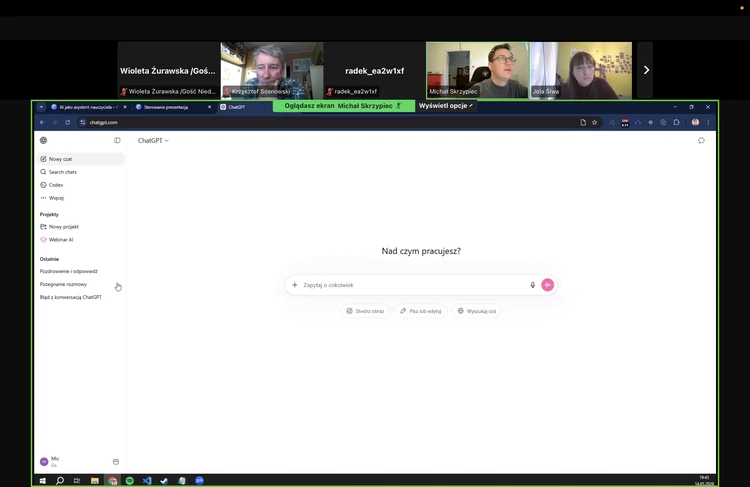
Task: Open the Webinar AI project
Action: click(80, 240)
